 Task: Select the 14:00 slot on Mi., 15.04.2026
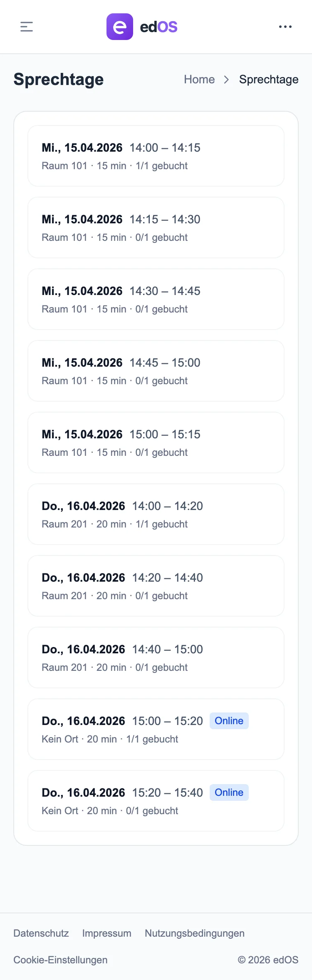pos(156,155)
